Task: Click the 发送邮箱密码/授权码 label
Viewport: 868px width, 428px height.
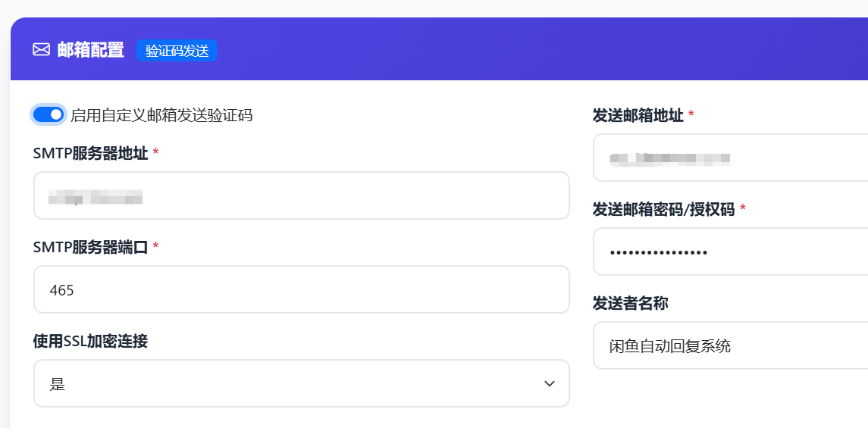Action: (664, 210)
